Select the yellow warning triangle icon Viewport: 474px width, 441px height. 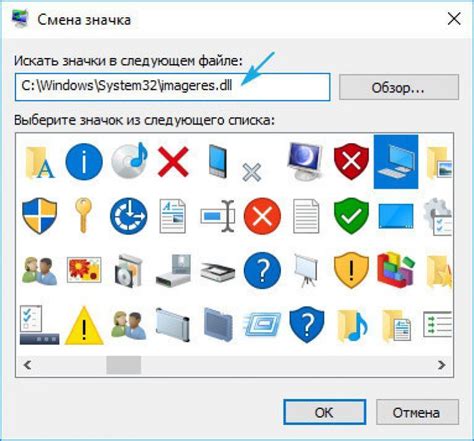point(84,325)
